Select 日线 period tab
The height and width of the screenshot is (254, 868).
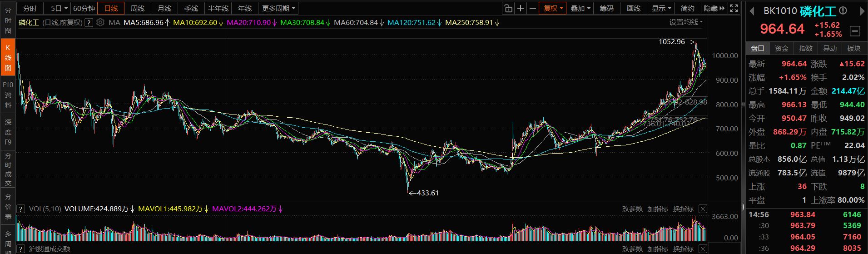point(111,8)
